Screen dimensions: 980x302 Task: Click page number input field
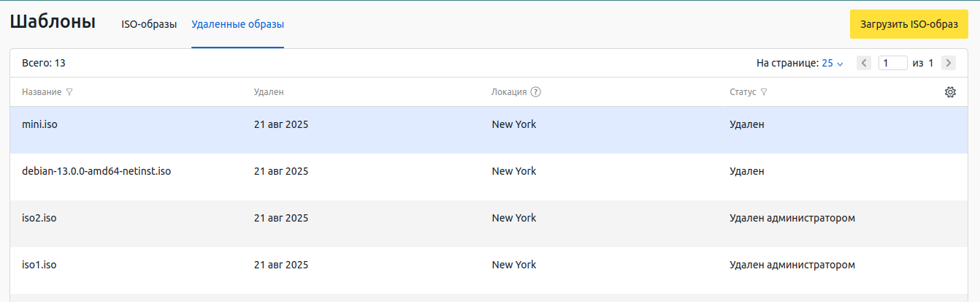pos(892,63)
